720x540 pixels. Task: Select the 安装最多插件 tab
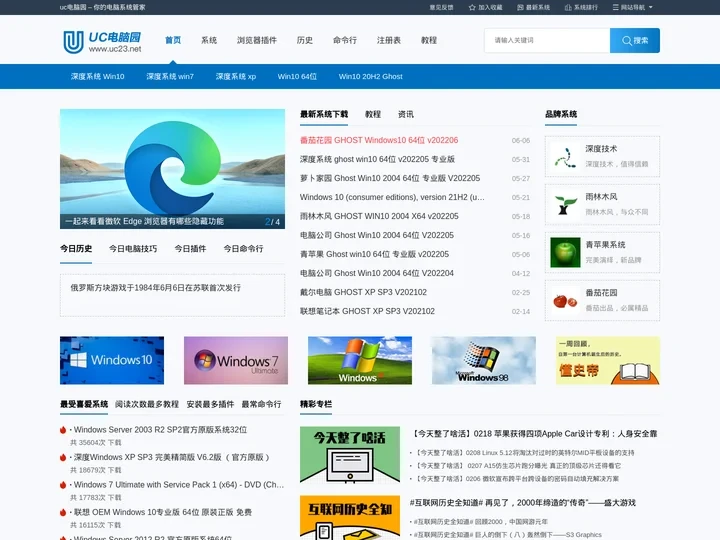(210, 405)
